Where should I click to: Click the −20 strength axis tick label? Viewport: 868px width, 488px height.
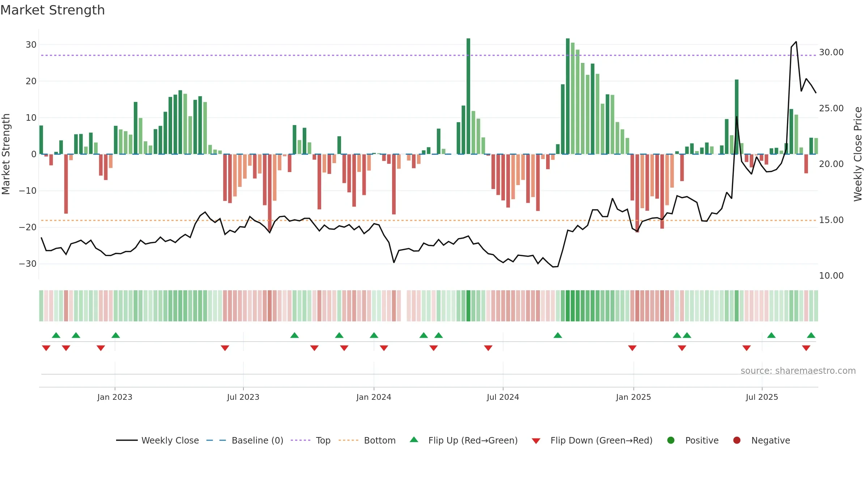[x=28, y=227]
